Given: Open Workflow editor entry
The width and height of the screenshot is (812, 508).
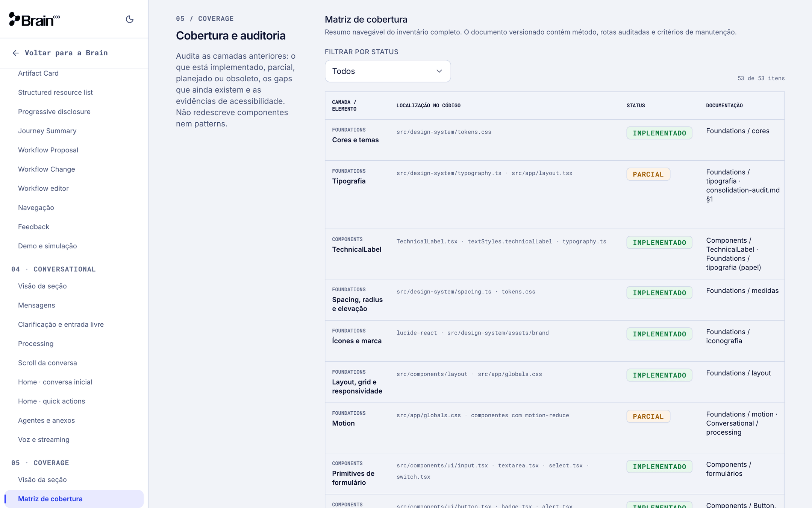Looking at the screenshot, I should [43, 189].
